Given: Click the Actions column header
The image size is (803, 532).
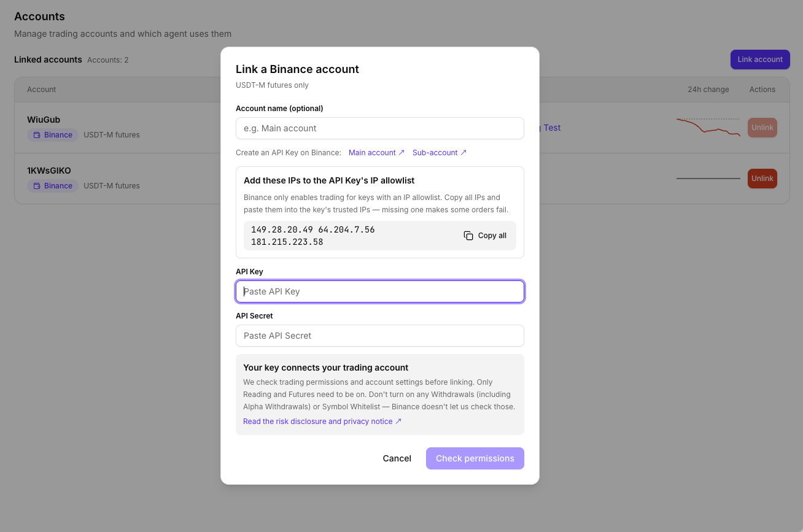Looking at the screenshot, I should click(762, 90).
